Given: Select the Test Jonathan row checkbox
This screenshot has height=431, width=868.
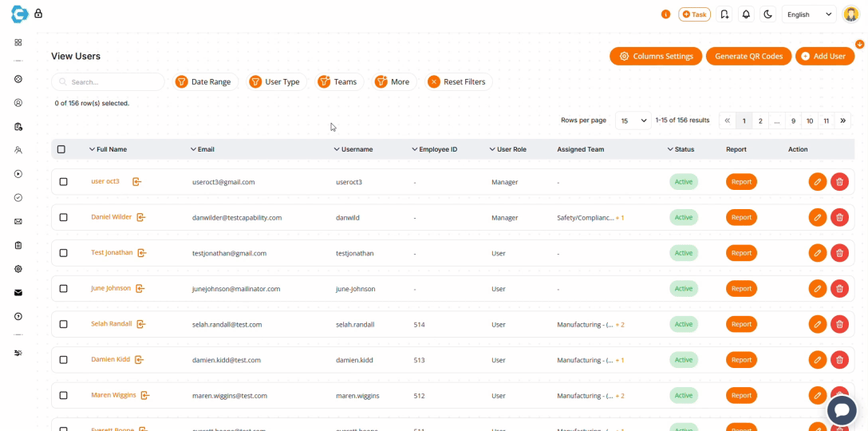Looking at the screenshot, I should point(63,253).
